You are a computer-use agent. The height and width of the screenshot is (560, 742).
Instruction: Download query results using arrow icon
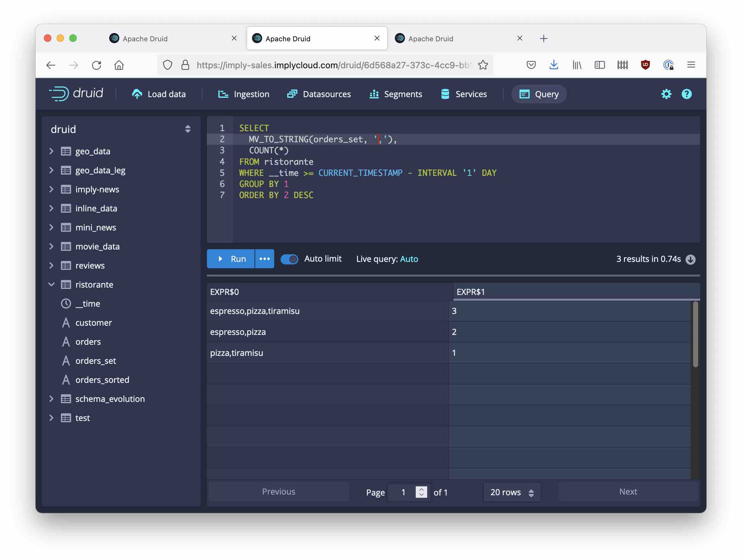pos(690,259)
